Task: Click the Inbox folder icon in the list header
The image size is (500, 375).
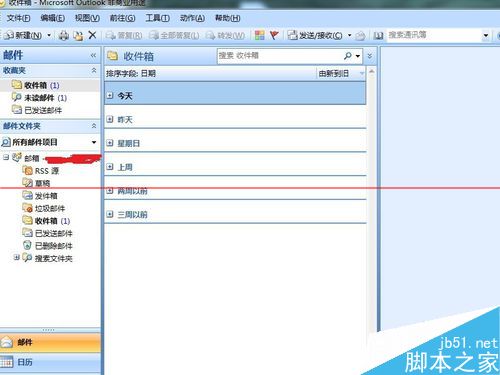Action: pyautogui.click(x=113, y=56)
